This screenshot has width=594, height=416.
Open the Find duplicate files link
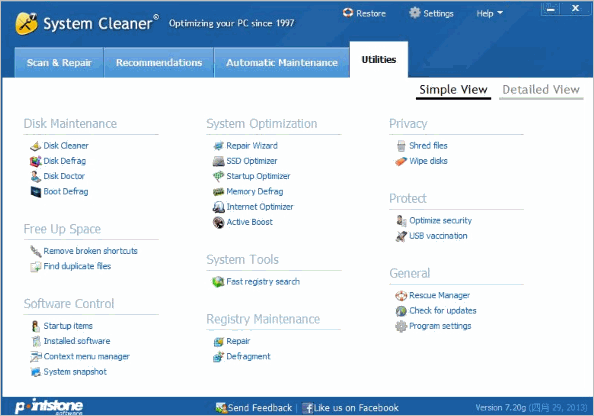[x=77, y=266]
